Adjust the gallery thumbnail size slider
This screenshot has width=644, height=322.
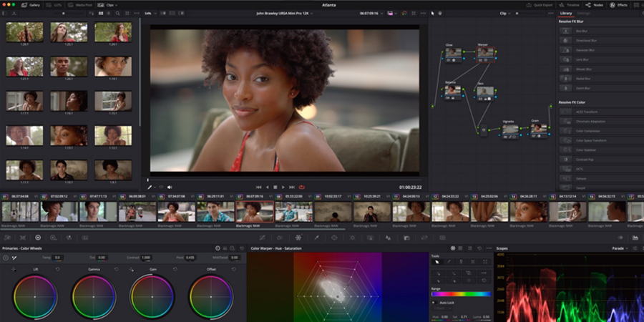click(x=64, y=13)
